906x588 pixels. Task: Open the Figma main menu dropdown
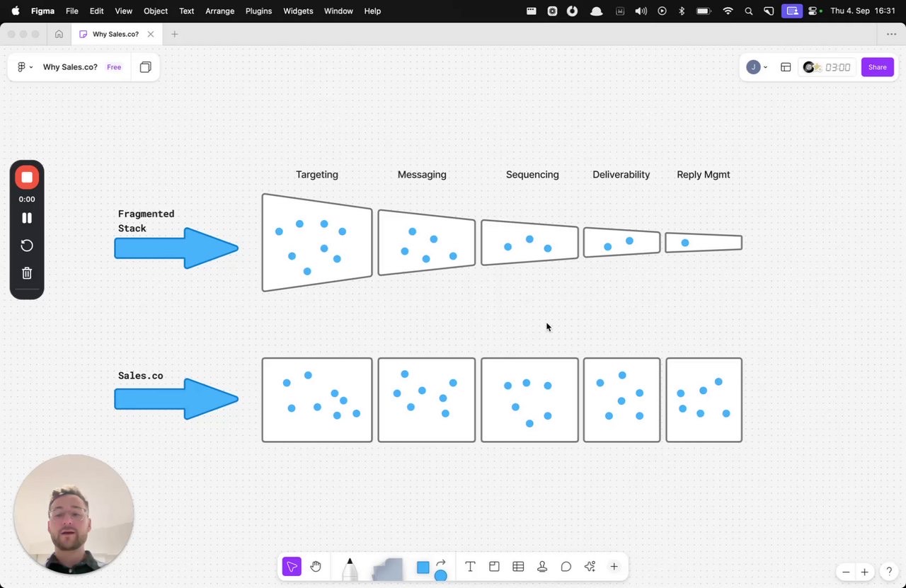point(25,67)
